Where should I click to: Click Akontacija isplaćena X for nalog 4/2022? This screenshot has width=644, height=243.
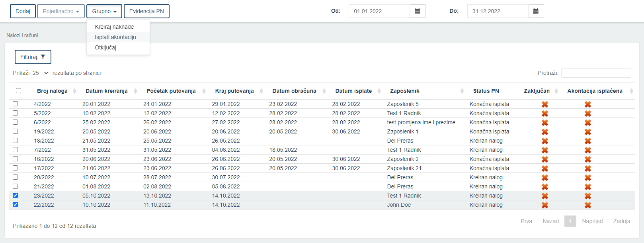click(588, 104)
